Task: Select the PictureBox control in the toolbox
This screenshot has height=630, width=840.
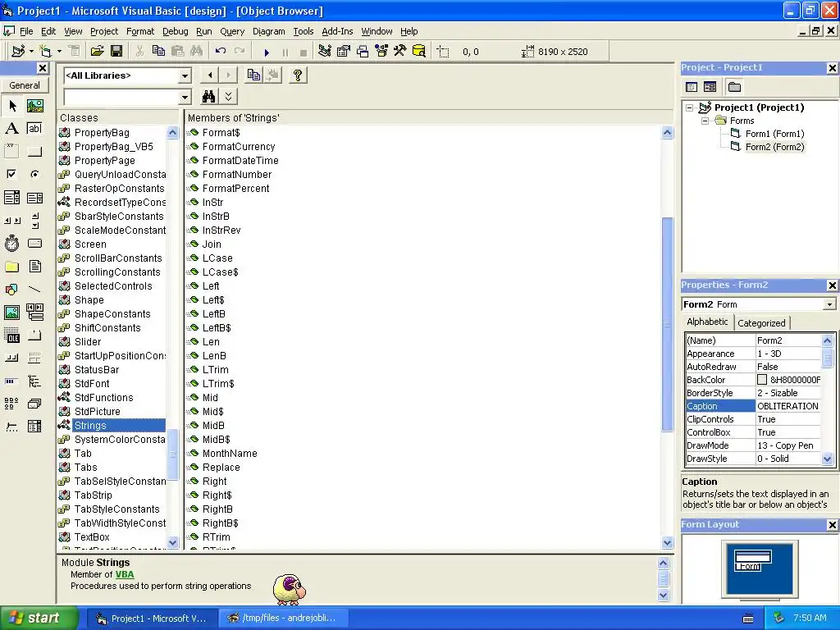Action: (34, 106)
